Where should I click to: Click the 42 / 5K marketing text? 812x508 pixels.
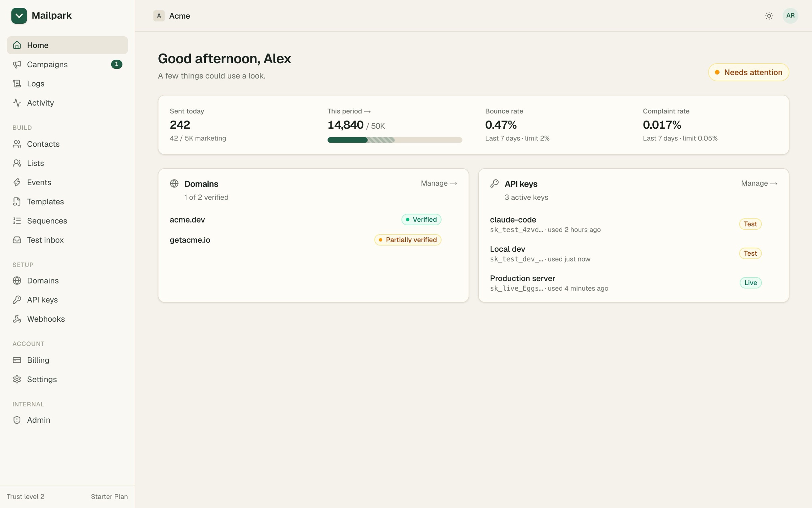coord(198,138)
